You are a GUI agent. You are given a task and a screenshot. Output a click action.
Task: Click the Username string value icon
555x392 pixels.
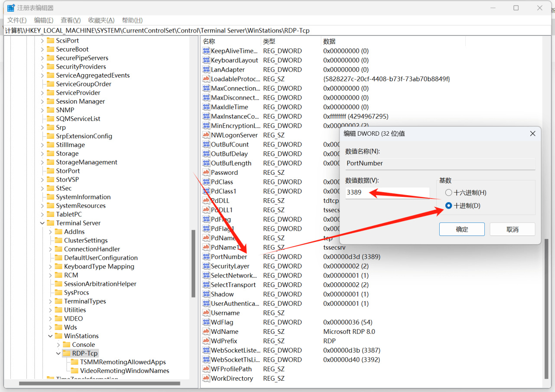206,313
